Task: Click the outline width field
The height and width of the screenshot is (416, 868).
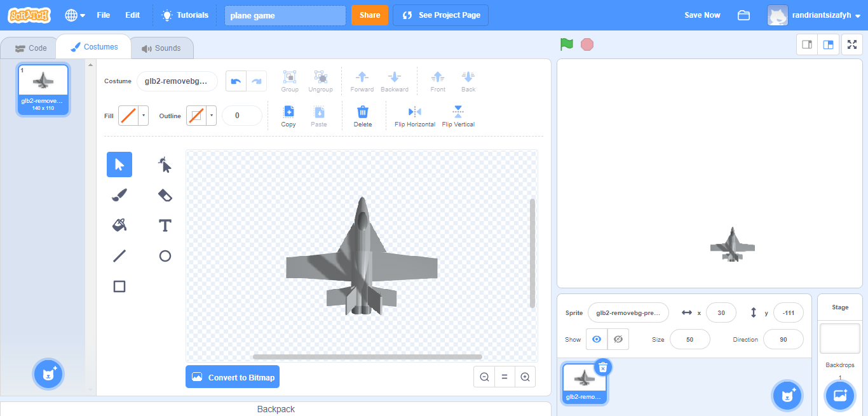Action: [x=241, y=116]
